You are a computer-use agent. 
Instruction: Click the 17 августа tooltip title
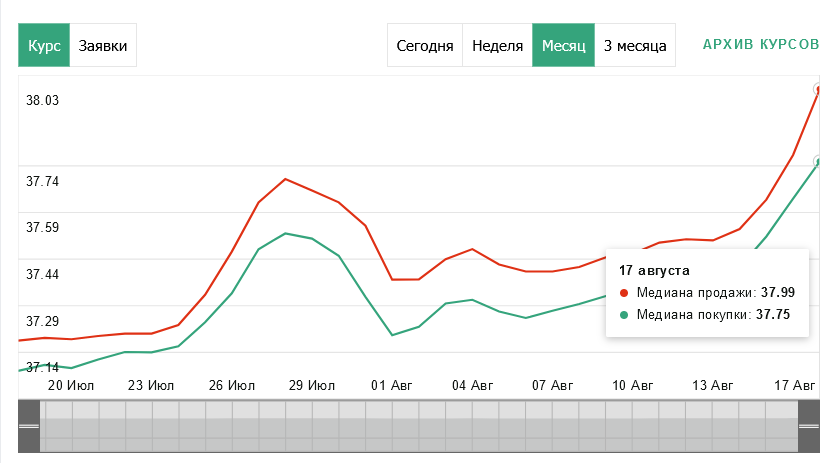654,270
